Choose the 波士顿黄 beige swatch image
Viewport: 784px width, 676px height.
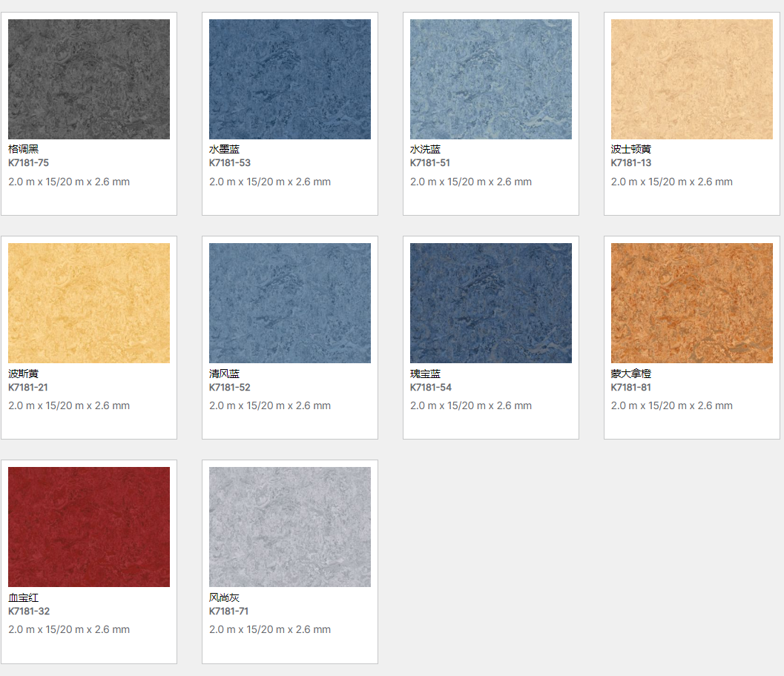pyautogui.click(x=692, y=79)
